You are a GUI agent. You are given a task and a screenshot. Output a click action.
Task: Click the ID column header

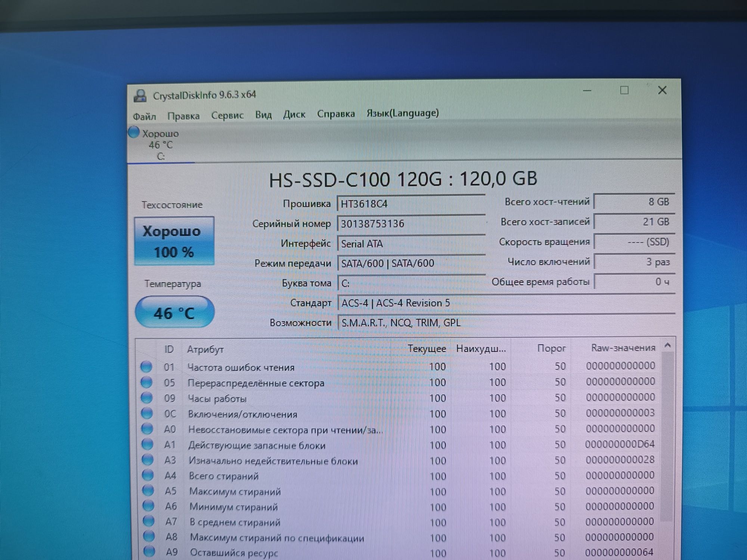(x=169, y=349)
